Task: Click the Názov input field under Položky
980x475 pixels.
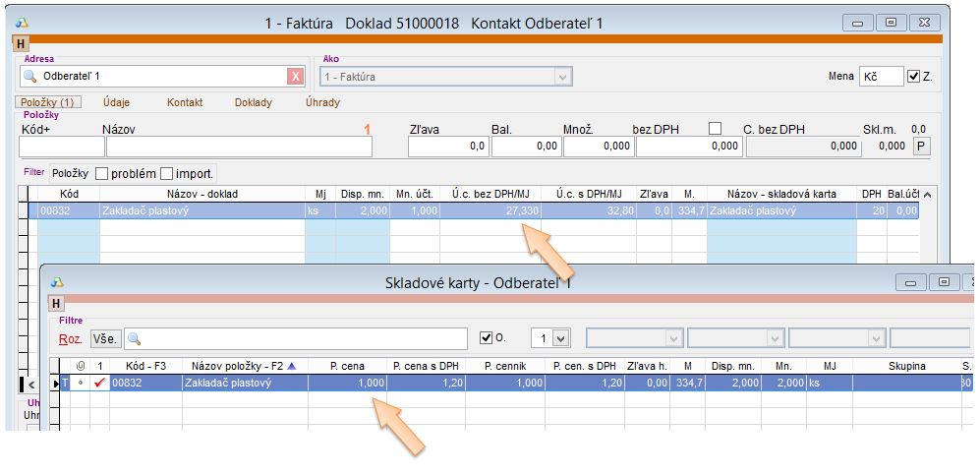Action: click(239, 146)
